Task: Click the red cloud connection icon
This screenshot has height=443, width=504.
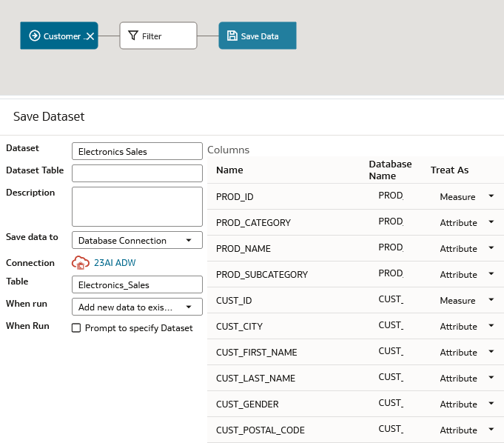Action: [81, 262]
